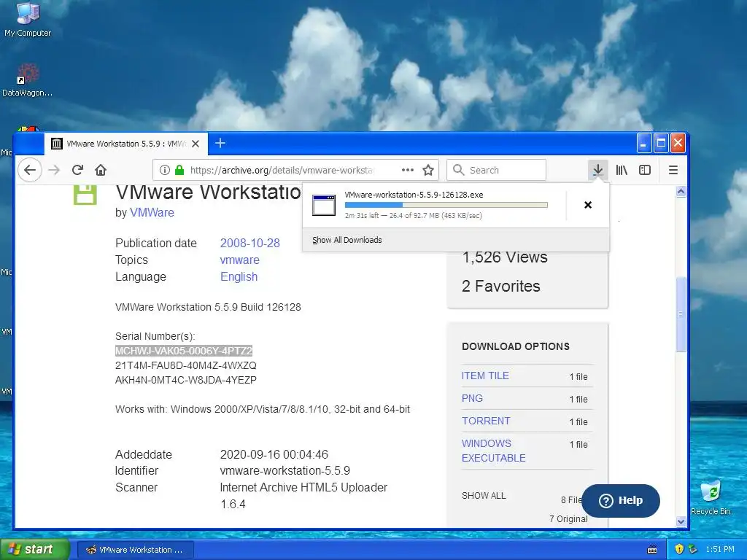Click VMware-workstation-5.5.9-126128.exe file name

(x=414, y=195)
